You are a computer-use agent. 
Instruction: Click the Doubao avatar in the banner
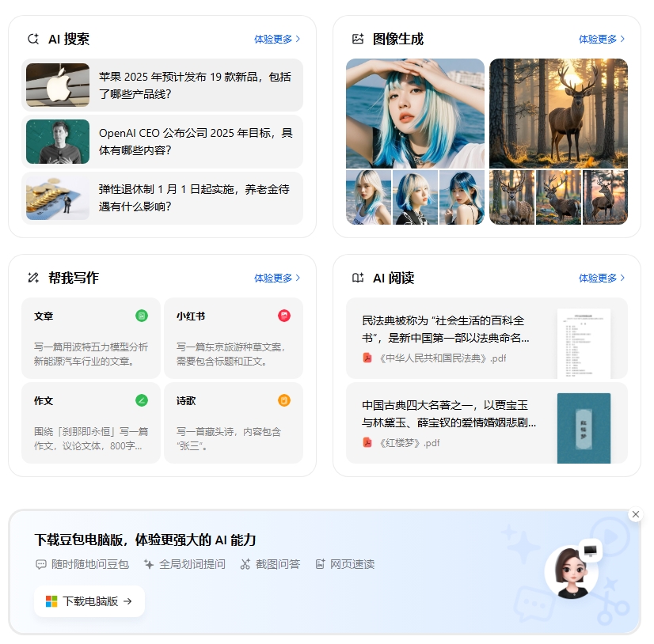click(572, 572)
